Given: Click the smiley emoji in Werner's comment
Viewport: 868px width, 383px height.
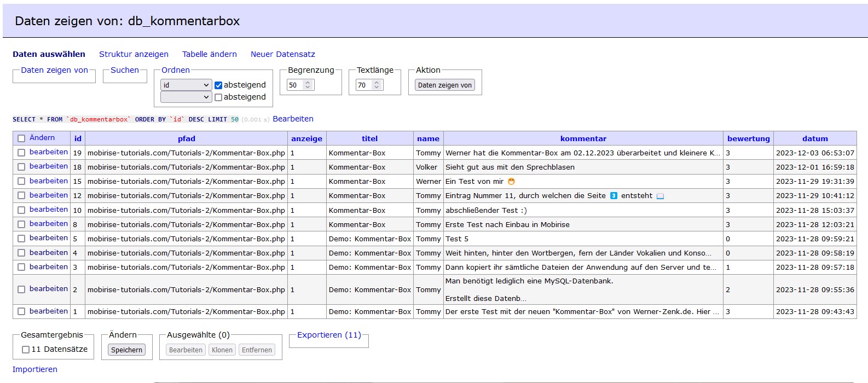Looking at the screenshot, I should tap(511, 182).
